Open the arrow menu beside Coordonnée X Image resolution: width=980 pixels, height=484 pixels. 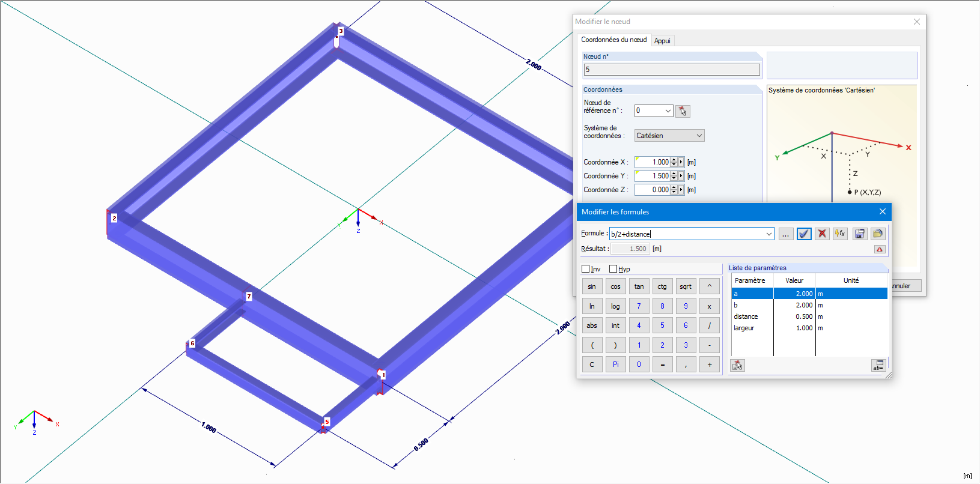pos(681,162)
